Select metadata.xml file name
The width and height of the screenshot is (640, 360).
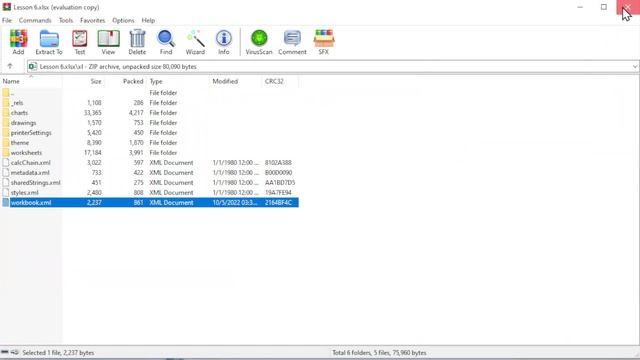(30, 173)
